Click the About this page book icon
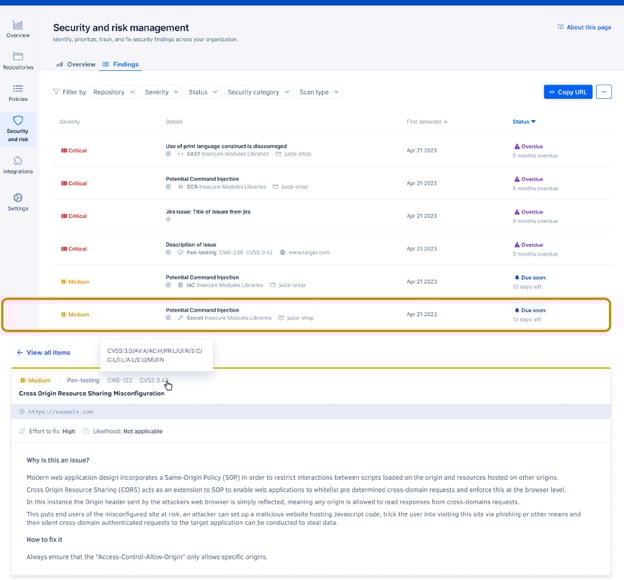Screen dimensions: 624x580 coord(560,27)
